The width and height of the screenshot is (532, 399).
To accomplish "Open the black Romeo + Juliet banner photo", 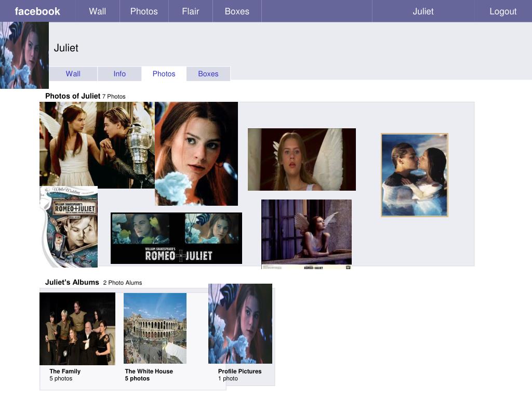I will (x=177, y=238).
